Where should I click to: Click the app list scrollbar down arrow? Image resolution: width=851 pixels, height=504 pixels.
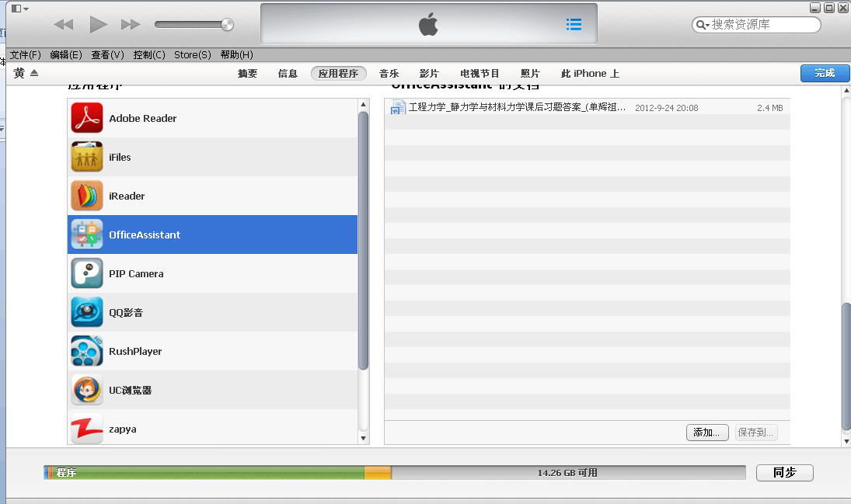[x=363, y=438]
